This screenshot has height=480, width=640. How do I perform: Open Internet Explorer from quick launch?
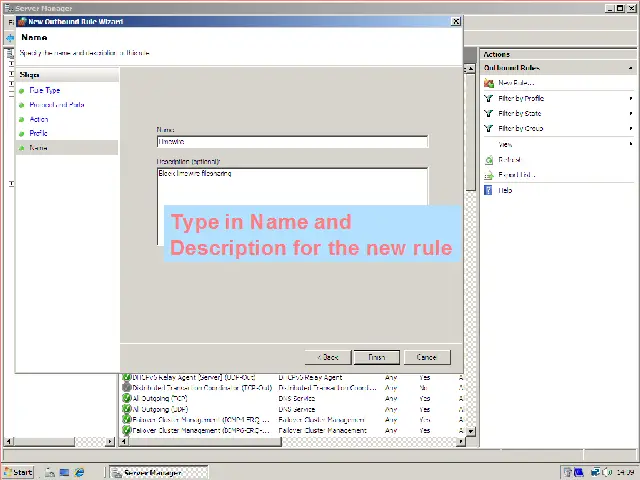(79, 472)
